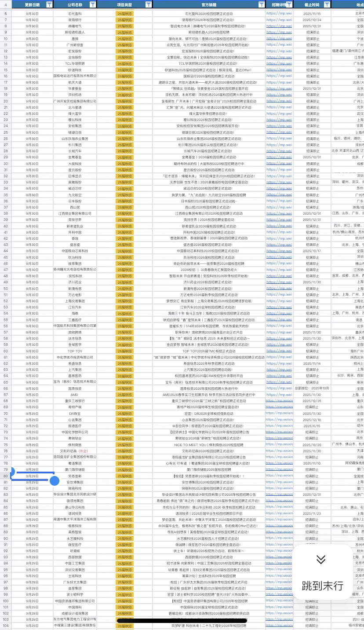Viewport: 364px width, 630px height.
Task: Select company cell 万达电影
Action: [x=75, y=295]
